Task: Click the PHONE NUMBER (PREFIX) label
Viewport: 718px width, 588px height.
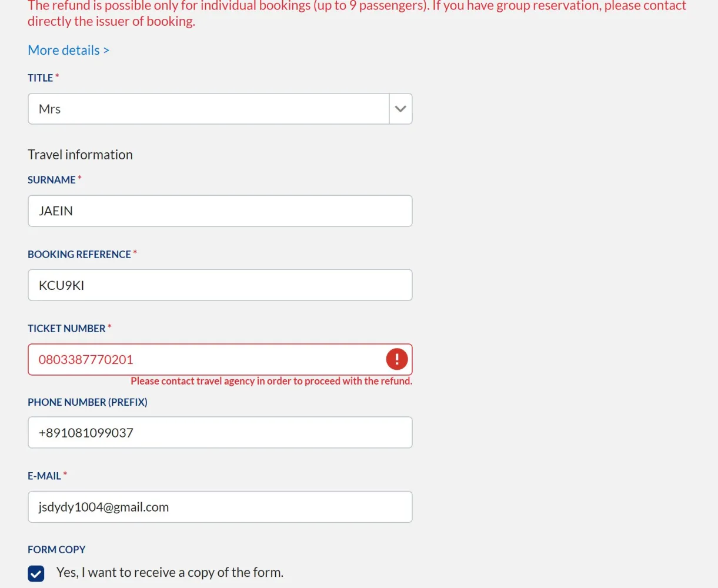Action: coord(88,402)
